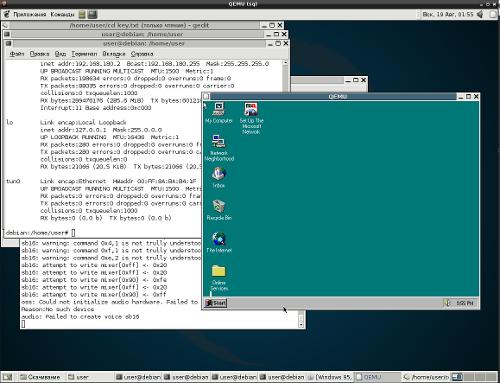Screen dimensions: 500x383
Task: Click the monitor launcher icon in top panel
Action: (x=92, y=14)
